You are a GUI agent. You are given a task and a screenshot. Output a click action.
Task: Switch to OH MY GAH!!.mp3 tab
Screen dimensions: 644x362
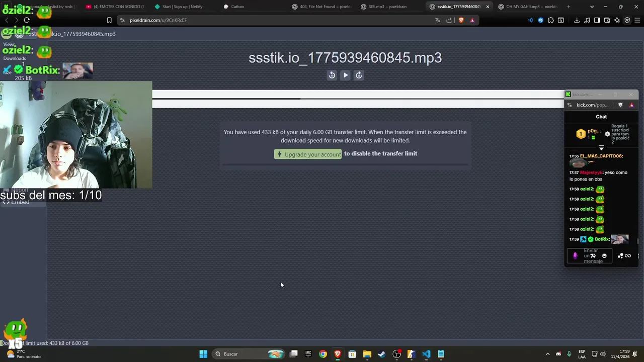pyautogui.click(x=527, y=7)
